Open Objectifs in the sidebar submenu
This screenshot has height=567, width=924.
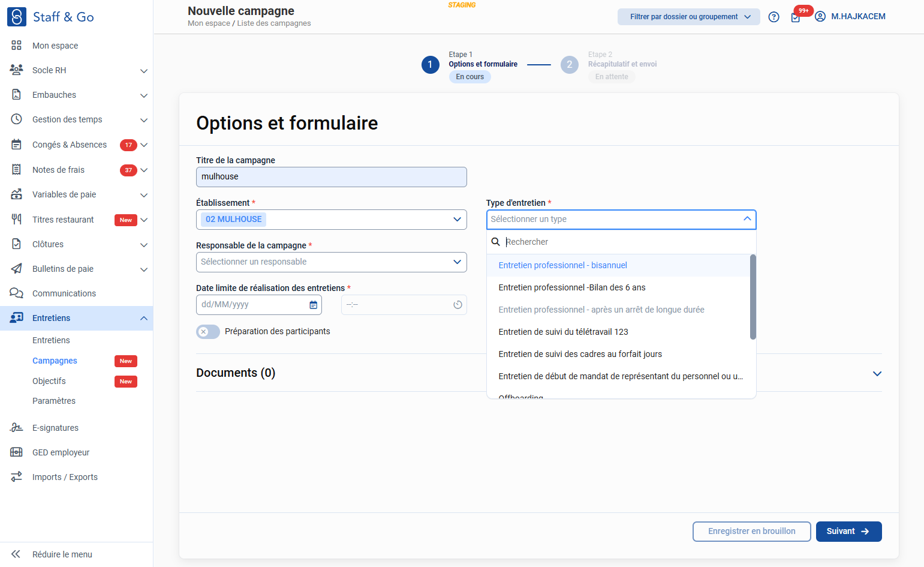tap(49, 381)
